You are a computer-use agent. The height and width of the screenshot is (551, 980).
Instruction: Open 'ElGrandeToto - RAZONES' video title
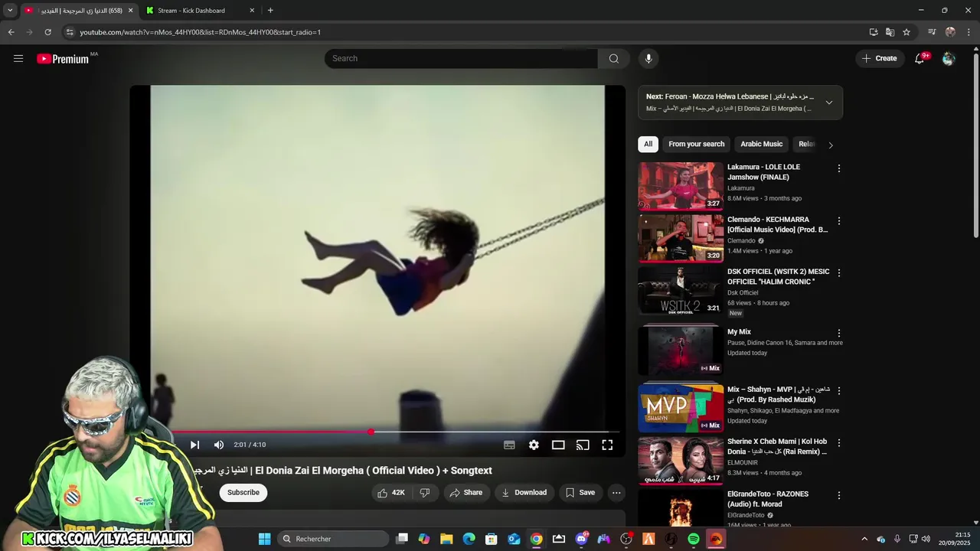(768, 499)
